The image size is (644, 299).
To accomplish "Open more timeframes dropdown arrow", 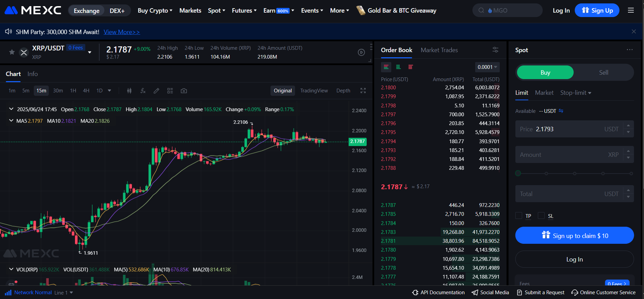I will (x=109, y=91).
